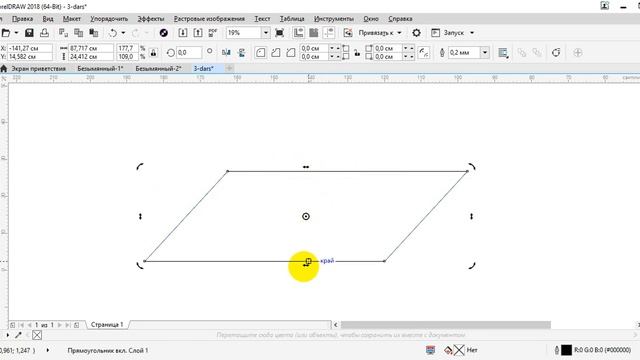Mirror the object horizontally
Screen dimensions: 640x360
pos(226,53)
